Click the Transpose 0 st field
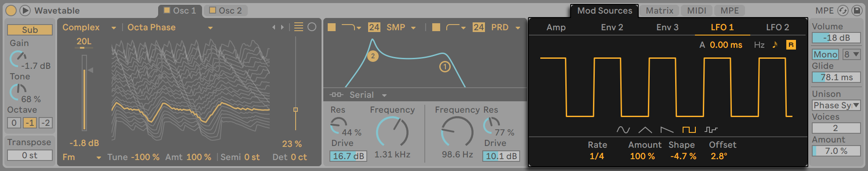This screenshot has height=171, width=868. [30, 155]
